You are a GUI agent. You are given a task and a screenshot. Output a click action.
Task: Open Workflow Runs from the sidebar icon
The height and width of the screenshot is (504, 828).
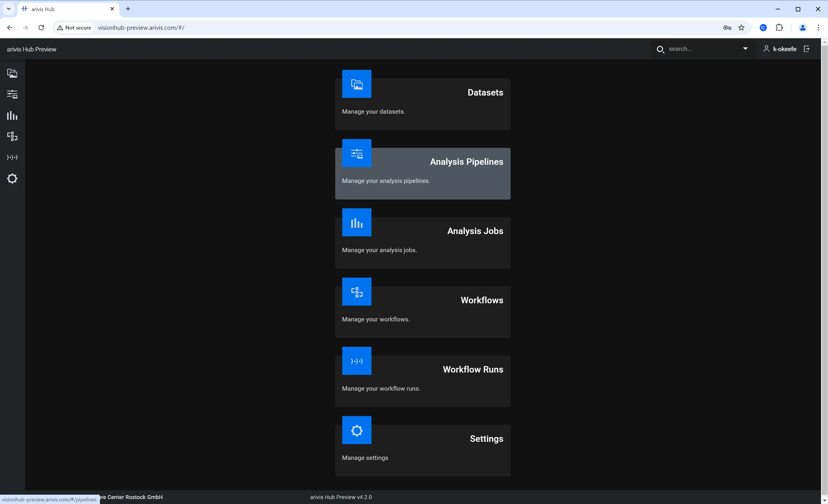click(x=12, y=157)
